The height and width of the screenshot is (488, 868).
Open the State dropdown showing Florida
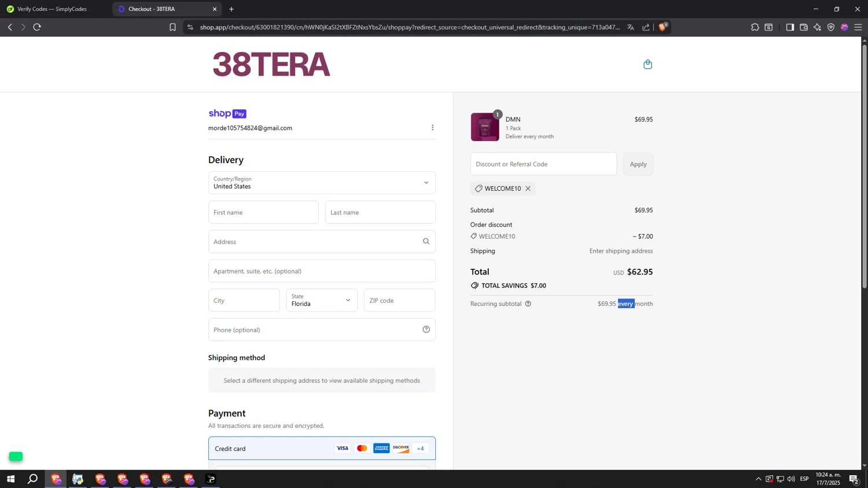[x=322, y=300]
